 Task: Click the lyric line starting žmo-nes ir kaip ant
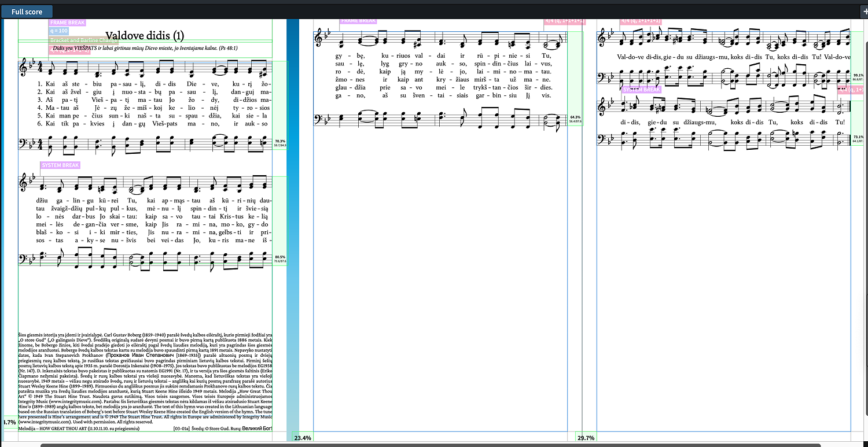click(x=443, y=80)
